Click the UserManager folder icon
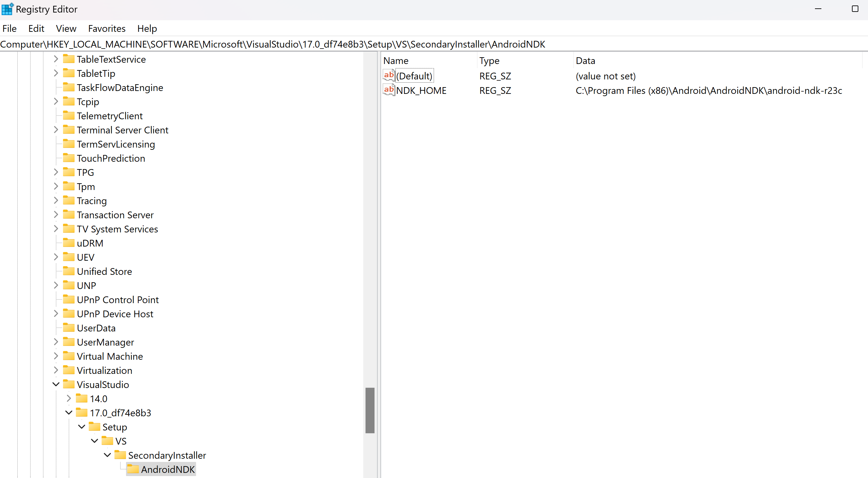Viewport: 868px width, 478px height. (69, 342)
